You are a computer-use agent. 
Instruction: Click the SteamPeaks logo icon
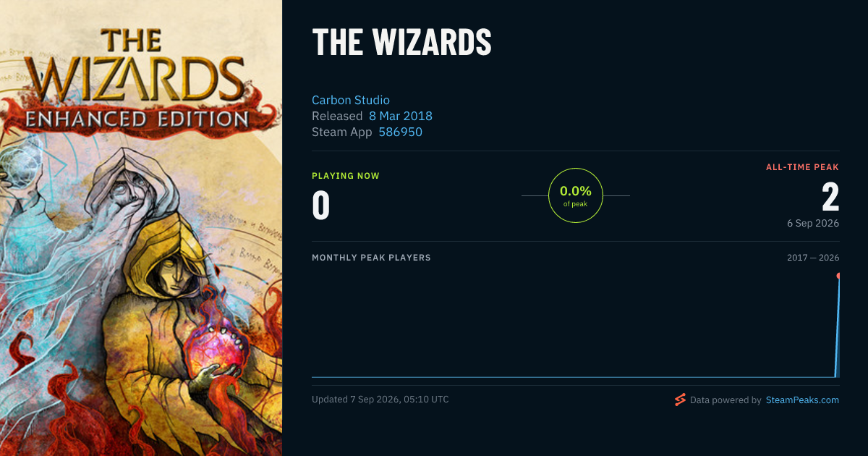pyautogui.click(x=680, y=400)
